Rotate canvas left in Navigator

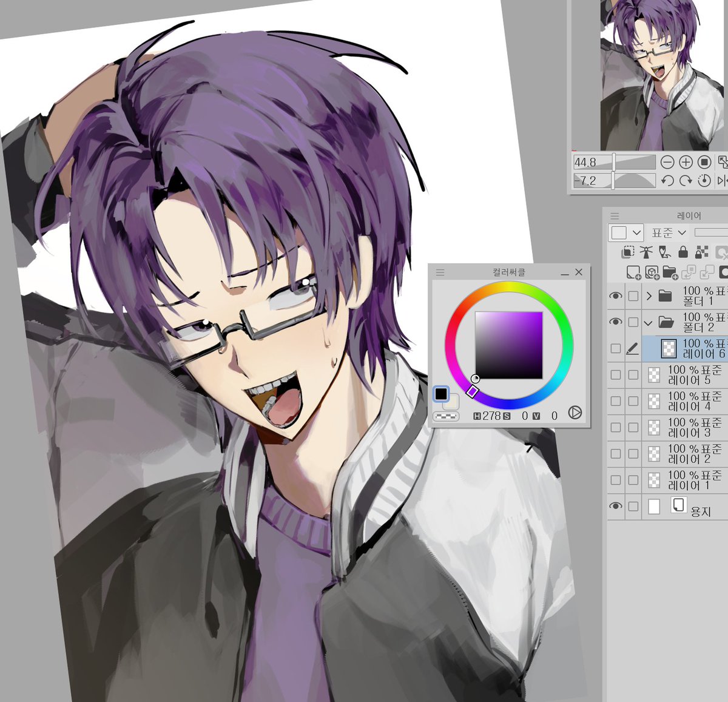click(x=667, y=181)
